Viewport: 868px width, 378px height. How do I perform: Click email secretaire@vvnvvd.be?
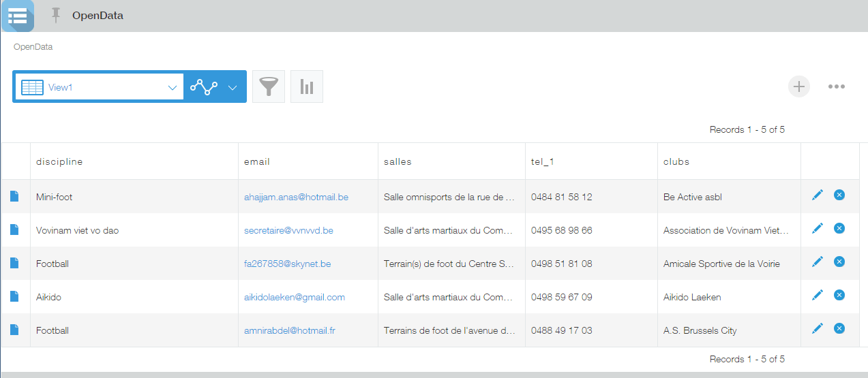(288, 230)
